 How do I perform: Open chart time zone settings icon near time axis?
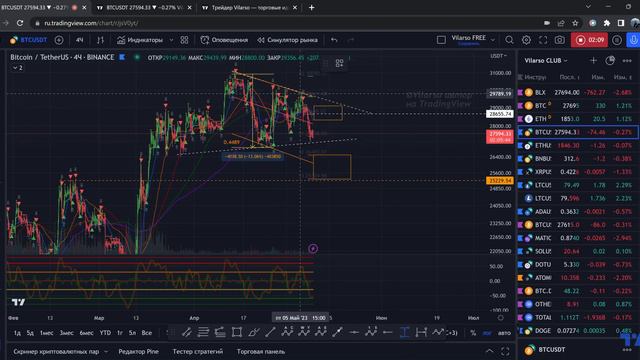click(501, 318)
